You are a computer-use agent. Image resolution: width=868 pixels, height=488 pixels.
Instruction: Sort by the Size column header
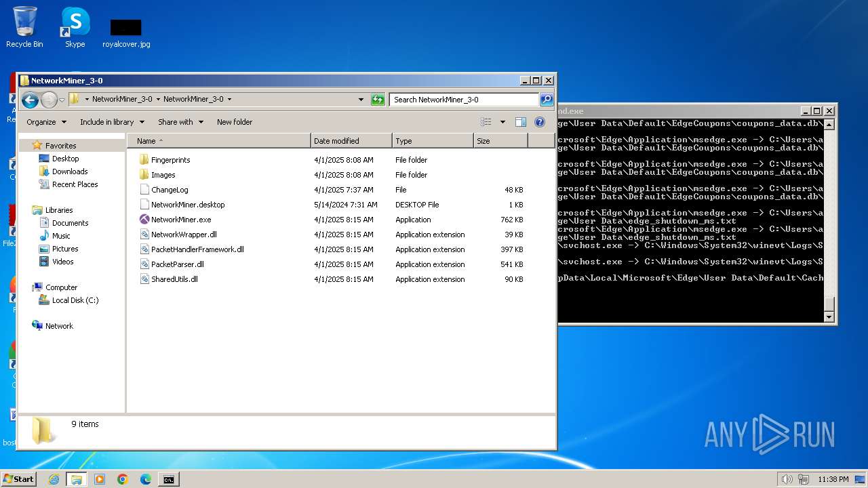[500, 141]
